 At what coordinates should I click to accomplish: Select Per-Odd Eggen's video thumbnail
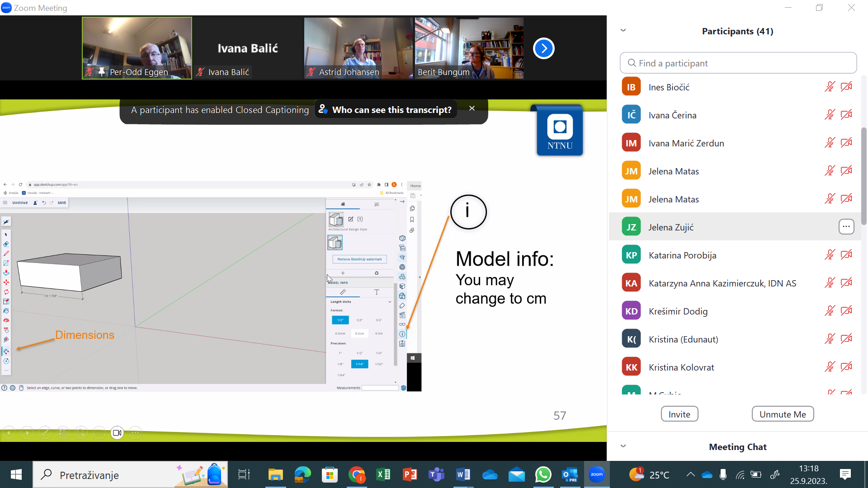137,48
